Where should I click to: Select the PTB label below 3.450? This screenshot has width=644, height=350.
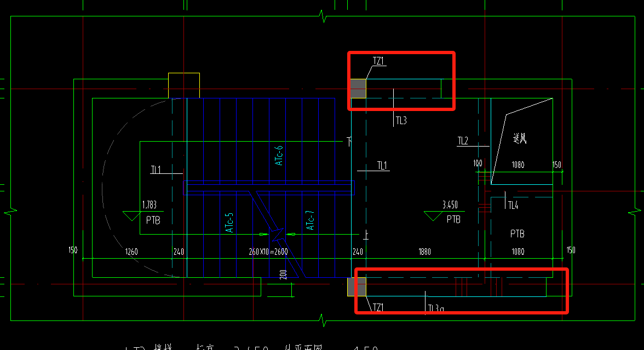tap(453, 219)
